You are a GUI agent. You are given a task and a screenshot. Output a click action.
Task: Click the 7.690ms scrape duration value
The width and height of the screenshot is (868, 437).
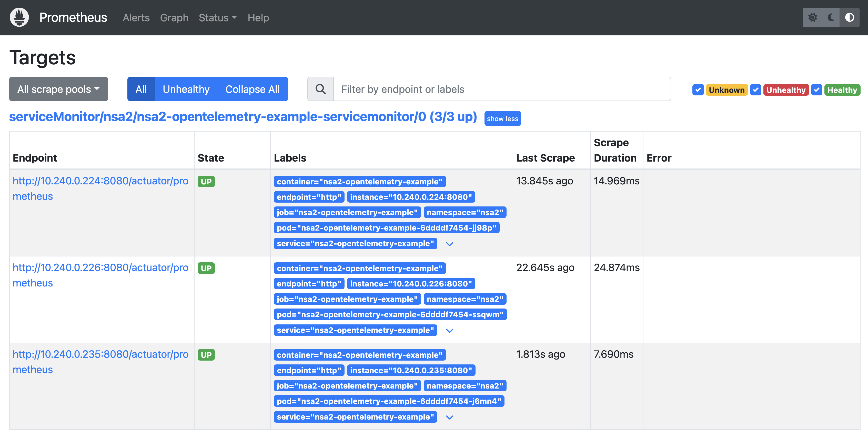[x=614, y=354]
